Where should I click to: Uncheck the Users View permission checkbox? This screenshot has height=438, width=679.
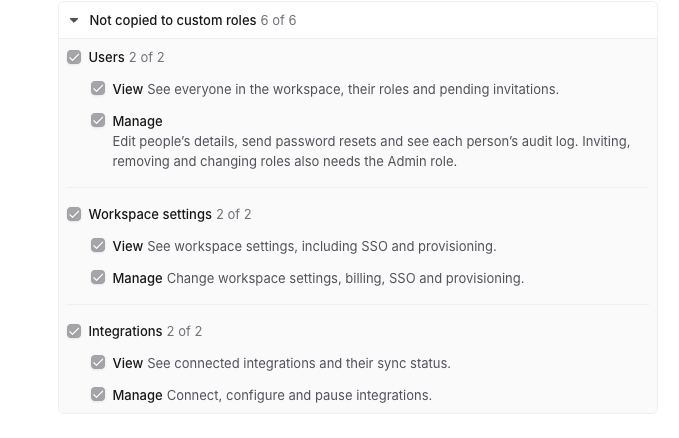pyautogui.click(x=98, y=88)
